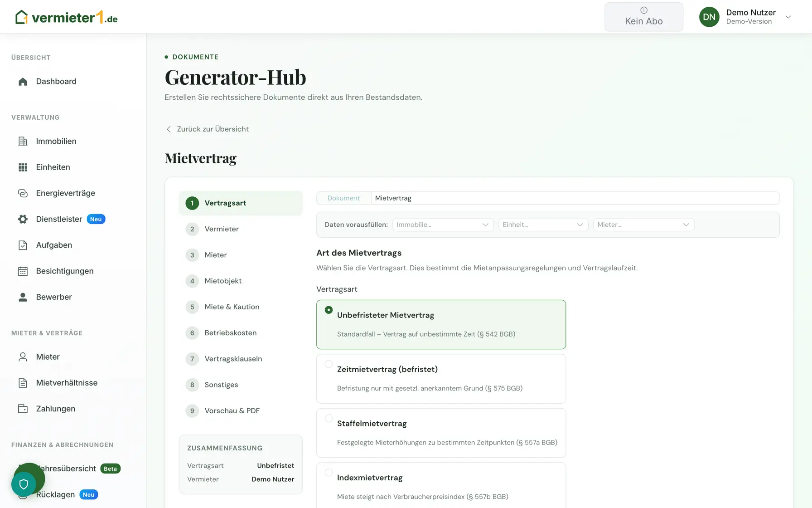
Task: Go to Vorschau & PDF step
Action: point(241,411)
